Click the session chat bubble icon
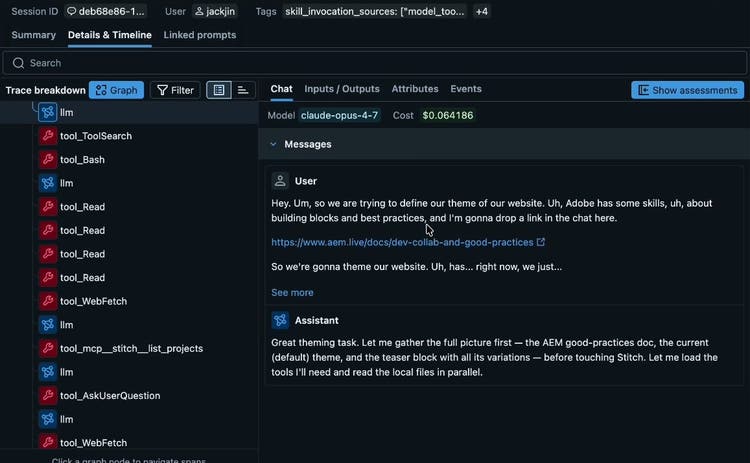 click(x=71, y=11)
